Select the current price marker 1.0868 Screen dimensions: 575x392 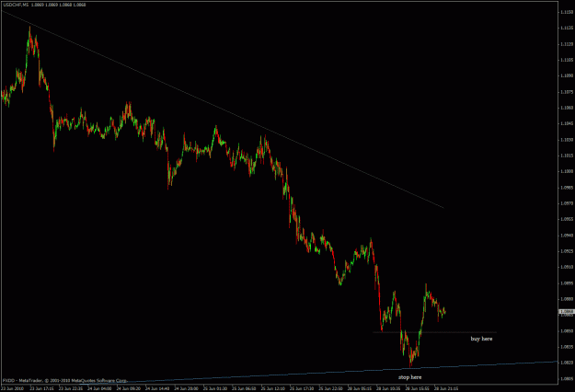pyautogui.click(x=567, y=312)
